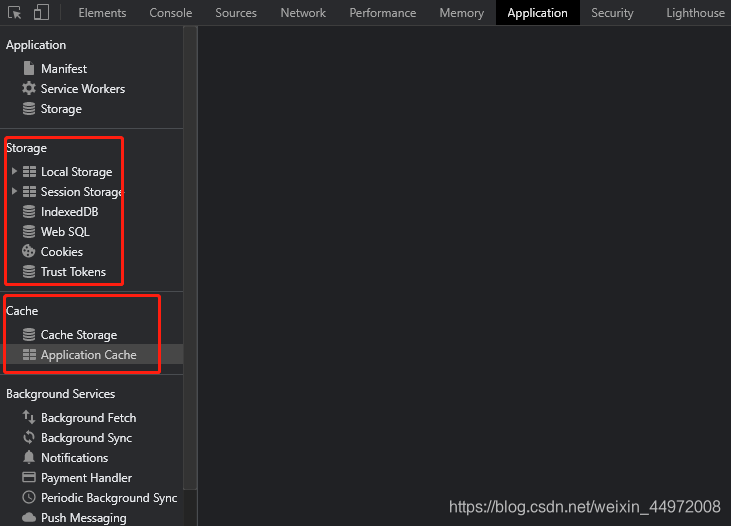Open the Network tab
This screenshot has height=526, width=731.
[x=303, y=13]
